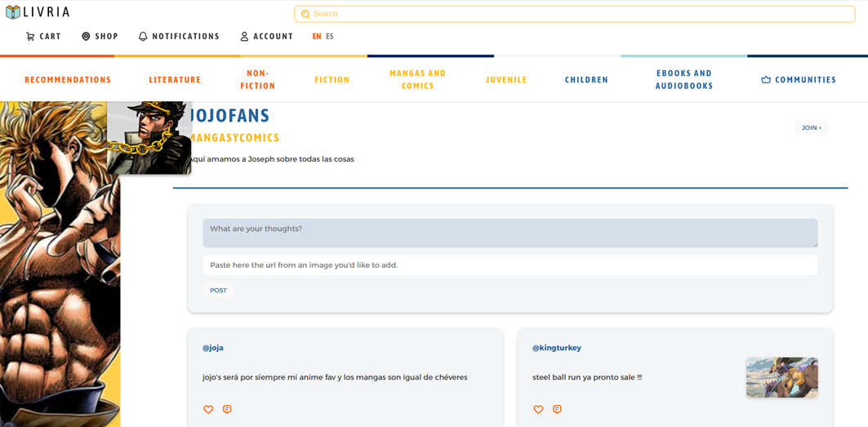Open the NOTIFICATIONS link
This screenshot has height=427, width=868.
coord(186,37)
